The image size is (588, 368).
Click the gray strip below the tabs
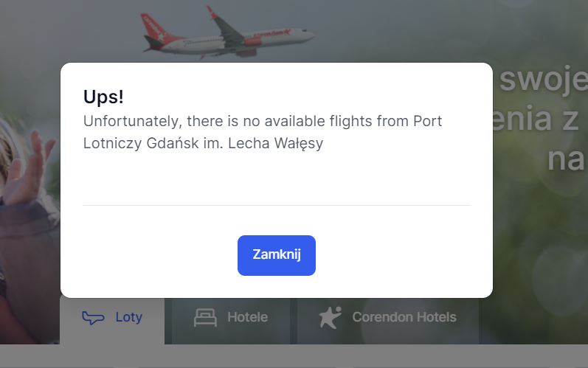pyautogui.click(x=294, y=356)
